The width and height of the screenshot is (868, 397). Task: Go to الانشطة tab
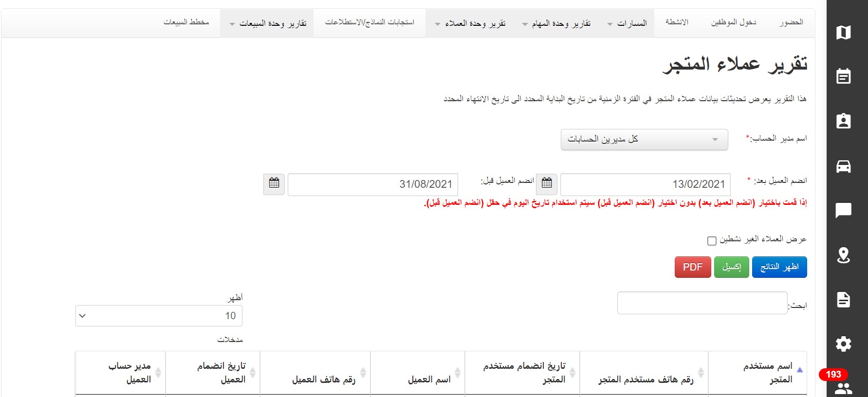click(x=677, y=22)
